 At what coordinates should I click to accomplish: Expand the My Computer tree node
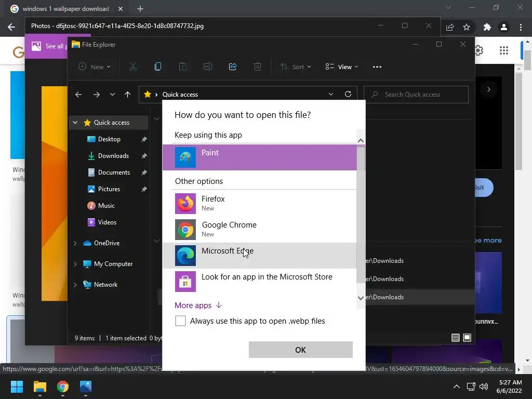[x=75, y=264]
